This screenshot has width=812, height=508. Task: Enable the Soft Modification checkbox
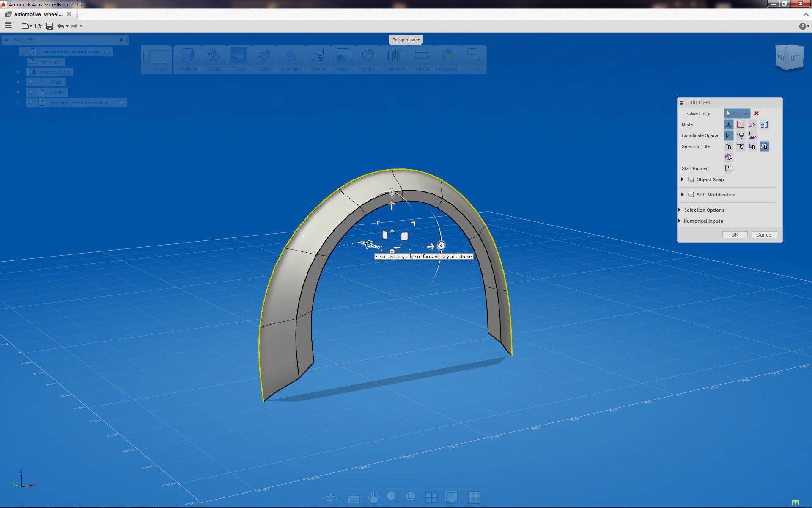(691, 195)
